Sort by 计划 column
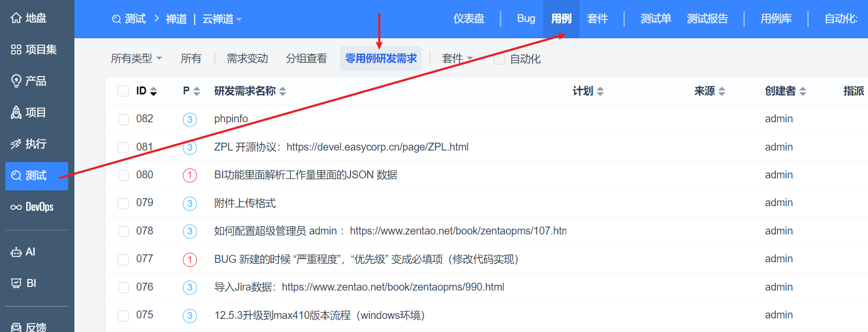868x332 pixels. click(588, 91)
